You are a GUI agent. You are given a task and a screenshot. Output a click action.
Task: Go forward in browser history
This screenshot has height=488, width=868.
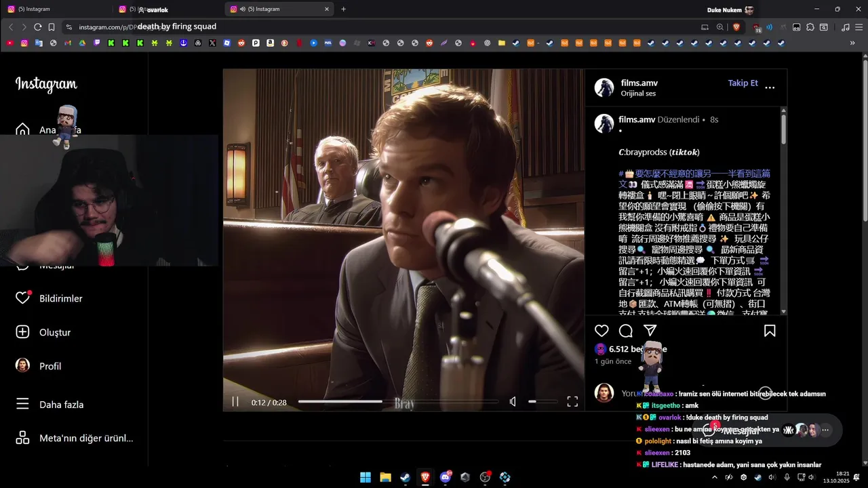pyautogui.click(x=24, y=27)
